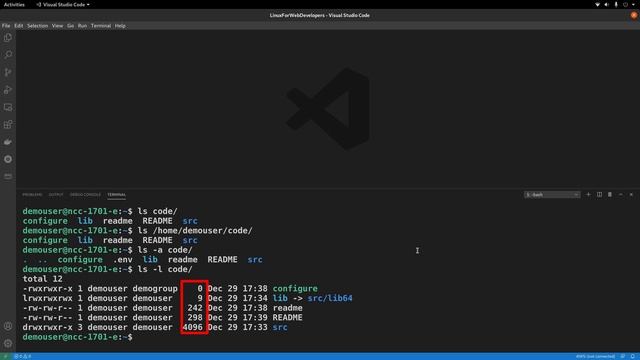Click the 'lrwxrwxrwx' permissions of lib row
The height and width of the screenshot is (360, 640).
point(47,298)
